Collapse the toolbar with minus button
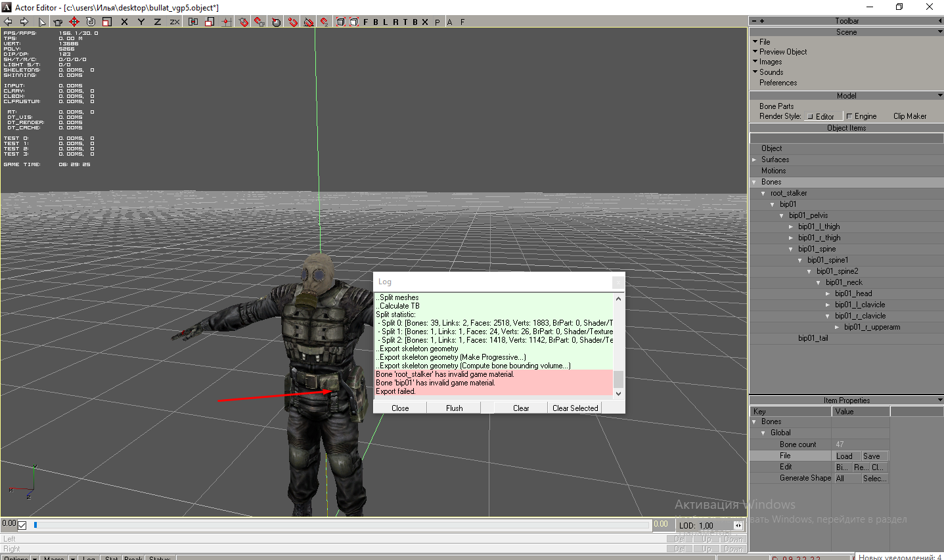The height and width of the screenshot is (560, 944). [754, 21]
